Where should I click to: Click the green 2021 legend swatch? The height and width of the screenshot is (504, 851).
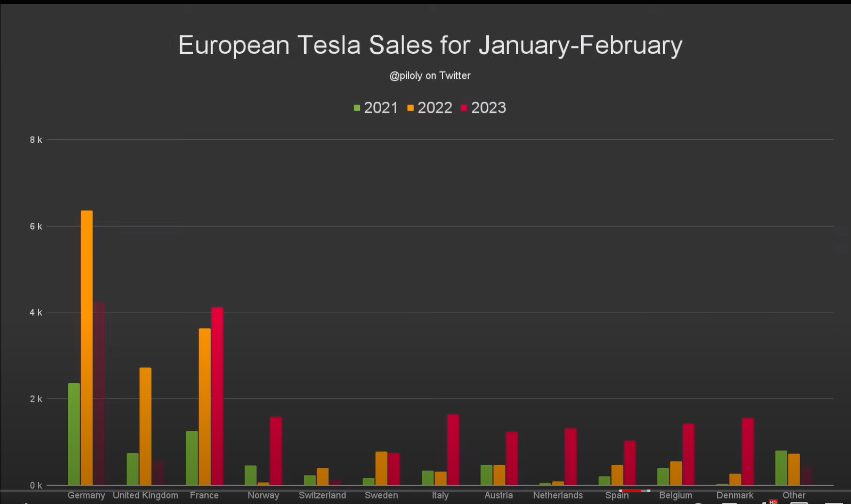pyautogui.click(x=357, y=108)
